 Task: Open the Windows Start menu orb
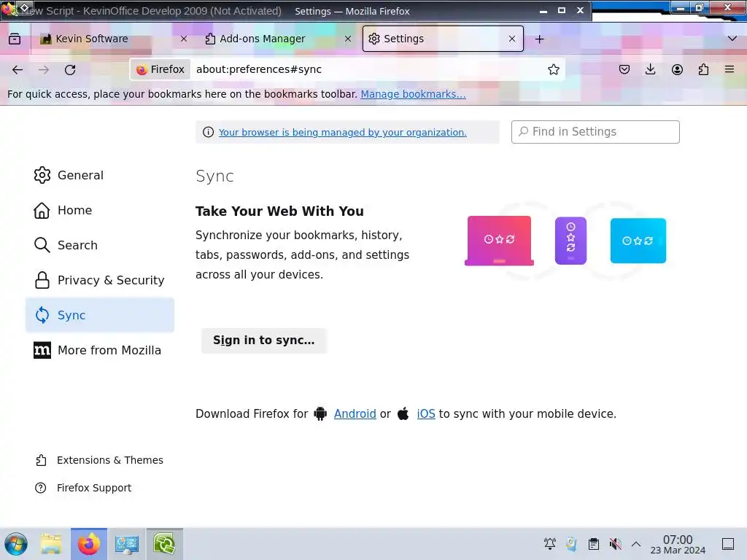click(16, 544)
